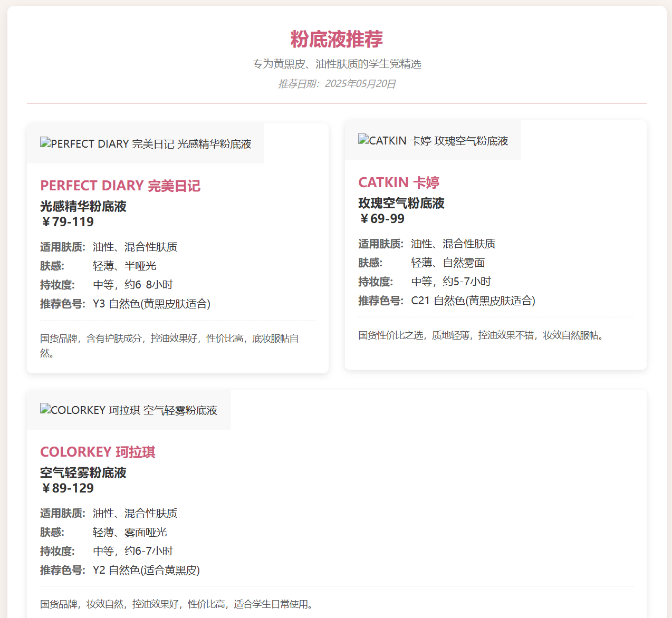Image resolution: width=672 pixels, height=618 pixels.
Task: Click 油性、混合性肤质 value in CATKIN card
Action: [x=453, y=244]
